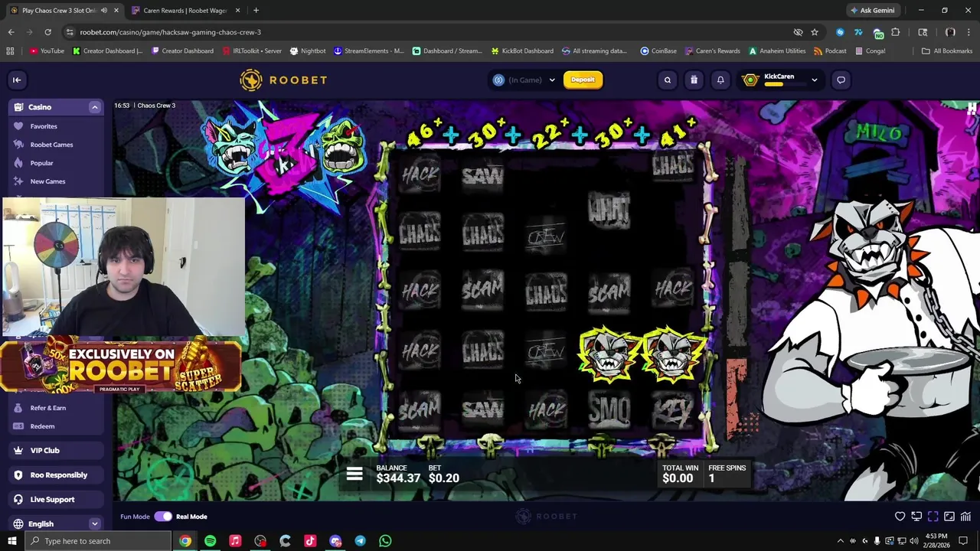Viewport: 980px width, 551px height.
Task: Open the Chrome apps grid icon
Action: tap(10, 51)
